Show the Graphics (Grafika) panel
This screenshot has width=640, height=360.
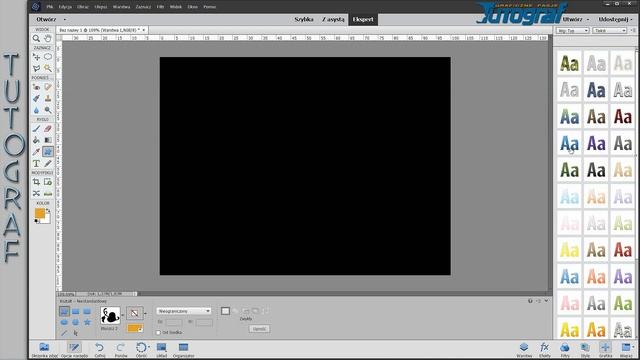coord(605,349)
